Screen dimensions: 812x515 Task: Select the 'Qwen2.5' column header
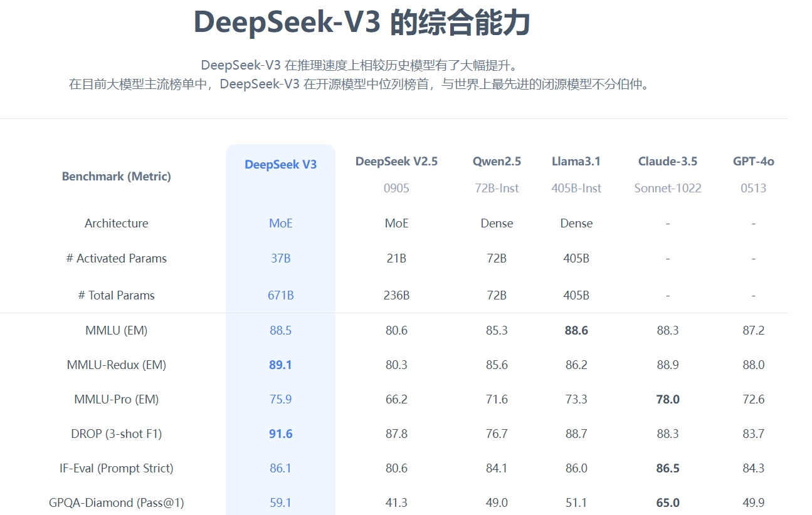click(497, 161)
